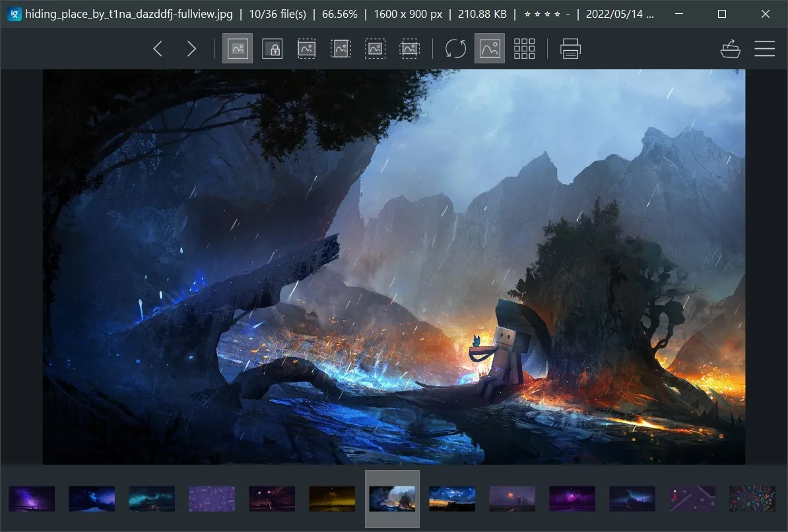The width and height of the screenshot is (788, 532).
Task: Click the '2022/05/14' date text in title bar
Action: pos(614,14)
